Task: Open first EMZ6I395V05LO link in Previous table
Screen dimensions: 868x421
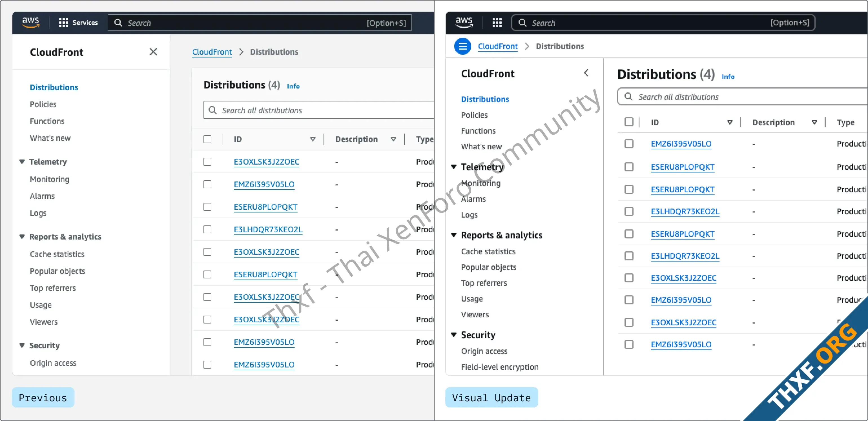Action: [264, 184]
